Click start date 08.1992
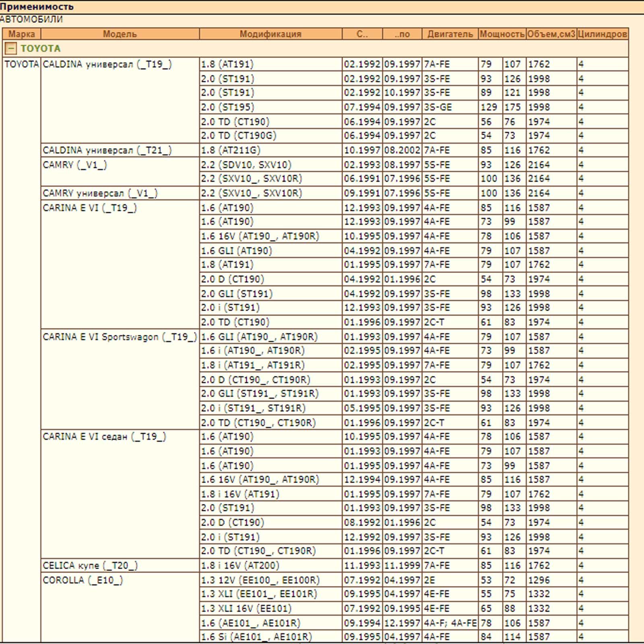The height and width of the screenshot is (644, 644). pos(362,522)
